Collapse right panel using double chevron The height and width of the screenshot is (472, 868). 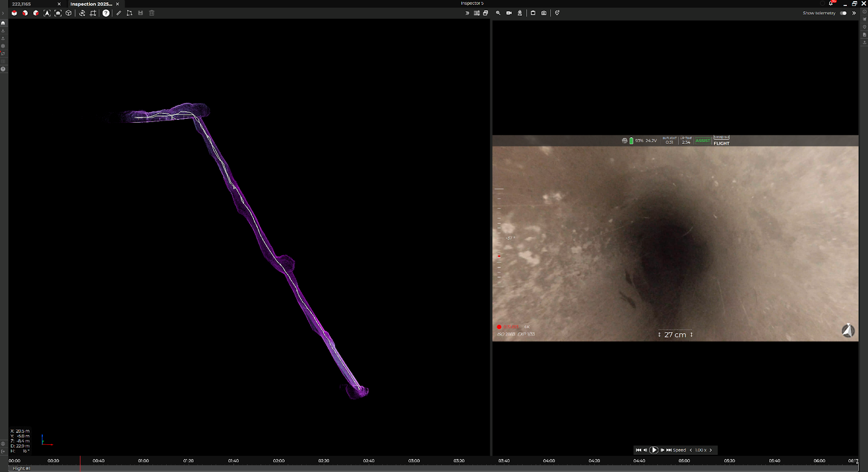[854, 13]
